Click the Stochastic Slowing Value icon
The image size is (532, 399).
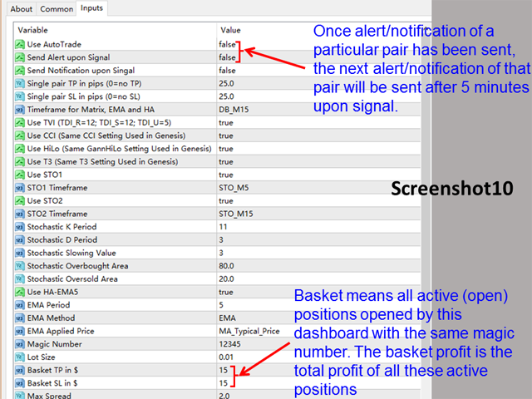[20, 253]
